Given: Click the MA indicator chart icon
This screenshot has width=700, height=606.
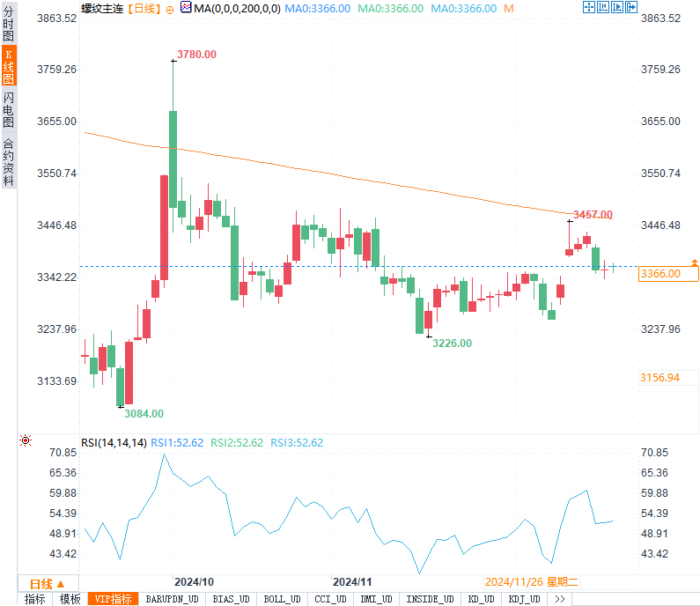Looking at the screenshot, I should click(x=186, y=7).
